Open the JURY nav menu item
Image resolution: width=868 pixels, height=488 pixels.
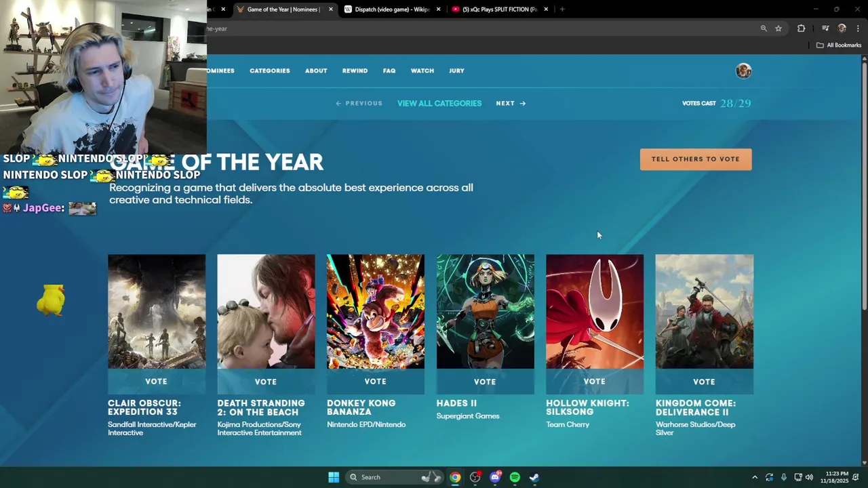456,70
